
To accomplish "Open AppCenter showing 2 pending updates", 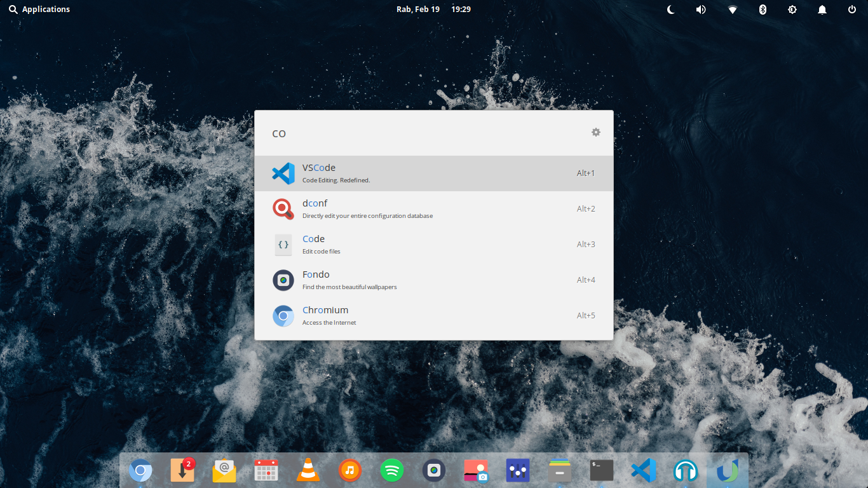I will 182,470.
